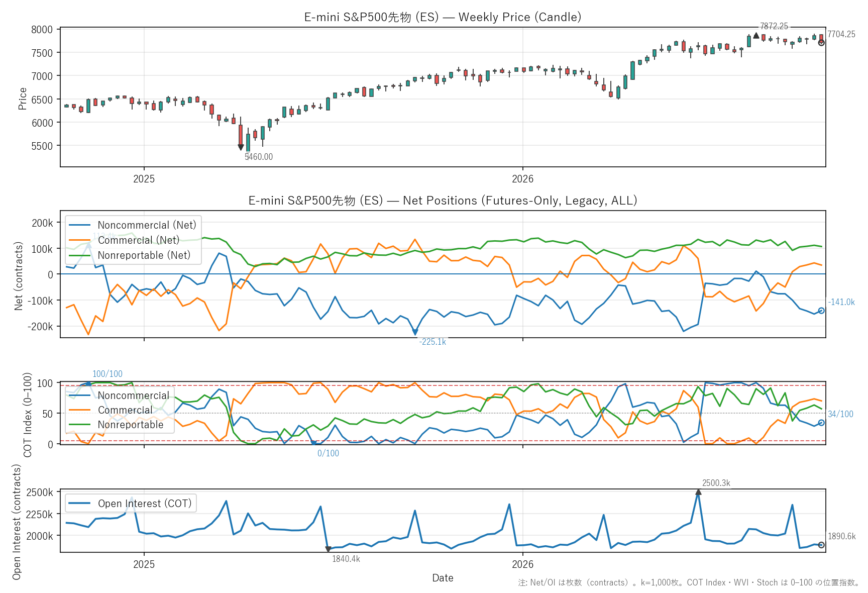
Task: Select the "COT Index (0–100)" y-axis label
Action: pos(28,415)
